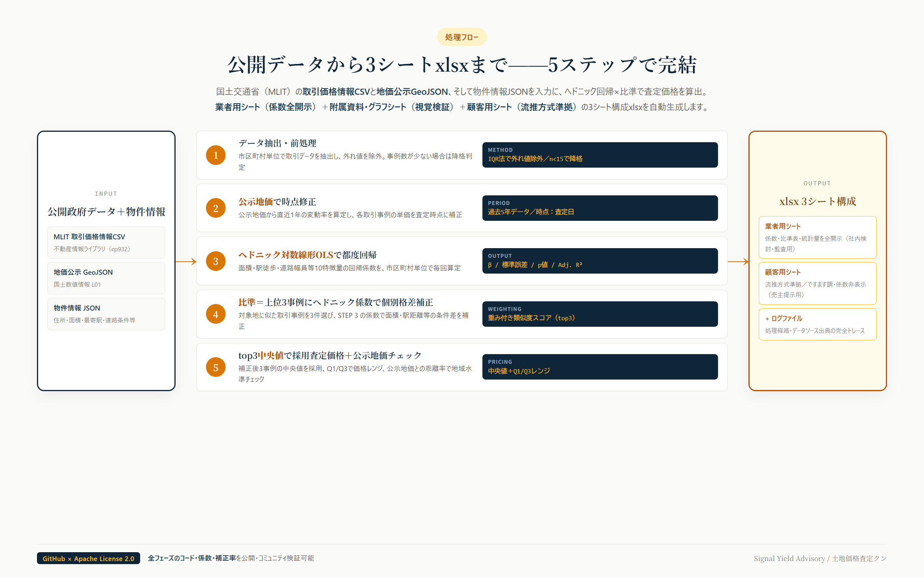Select the 地価公示 GeoJSON input card

pos(106,278)
